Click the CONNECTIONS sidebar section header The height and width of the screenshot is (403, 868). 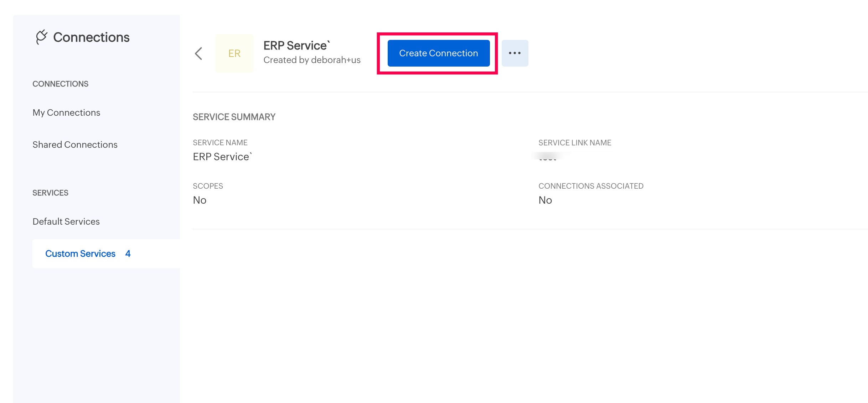(x=60, y=84)
